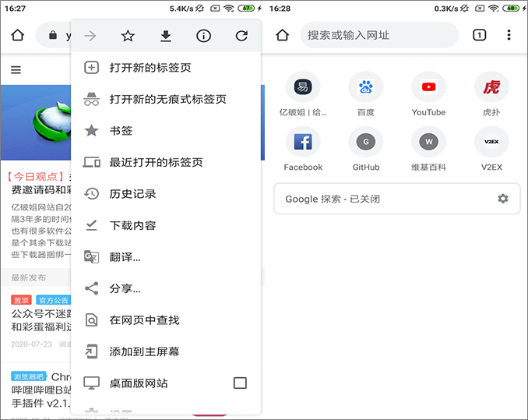Open 下载内容 from the menu
The image size is (528, 420).
coord(166,225)
